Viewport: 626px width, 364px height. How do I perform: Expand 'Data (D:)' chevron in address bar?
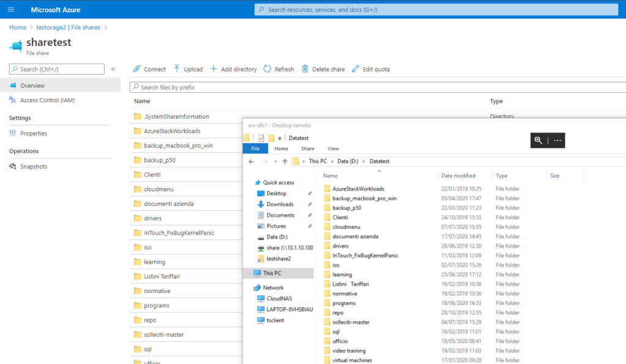(x=364, y=161)
